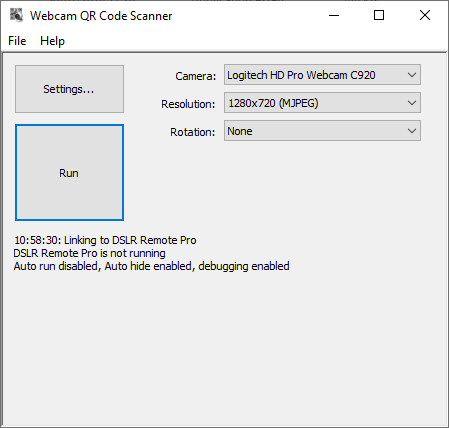Image resolution: width=449 pixels, height=428 pixels.
Task: Expand the Rotation dropdown arrow
Action: (x=412, y=131)
